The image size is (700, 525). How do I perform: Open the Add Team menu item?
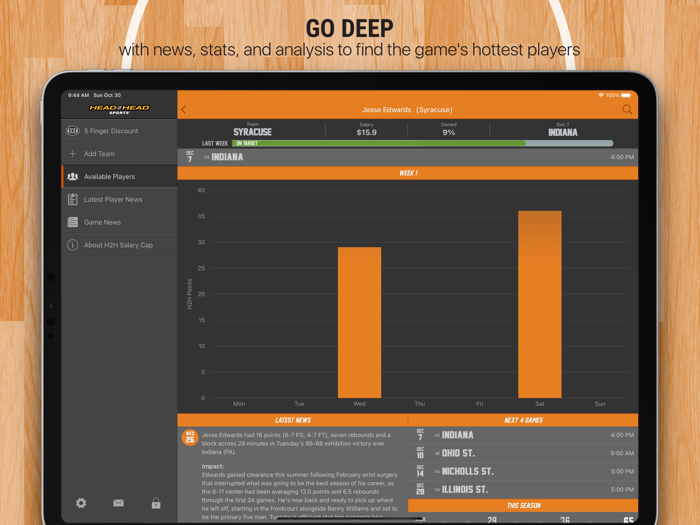119,154
